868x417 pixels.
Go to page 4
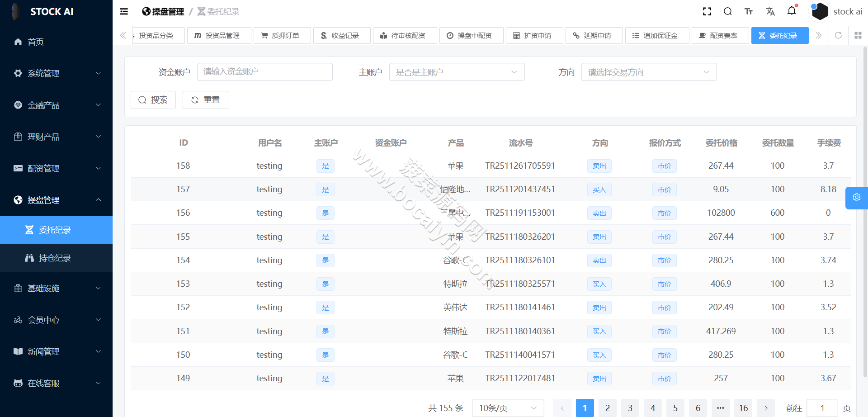click(653, 408)
